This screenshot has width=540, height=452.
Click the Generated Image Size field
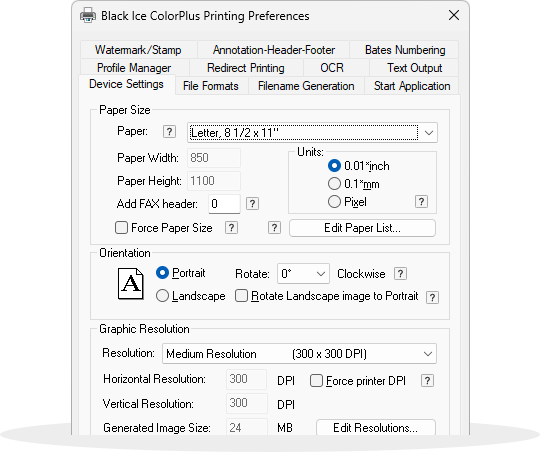tap(247, 427)
